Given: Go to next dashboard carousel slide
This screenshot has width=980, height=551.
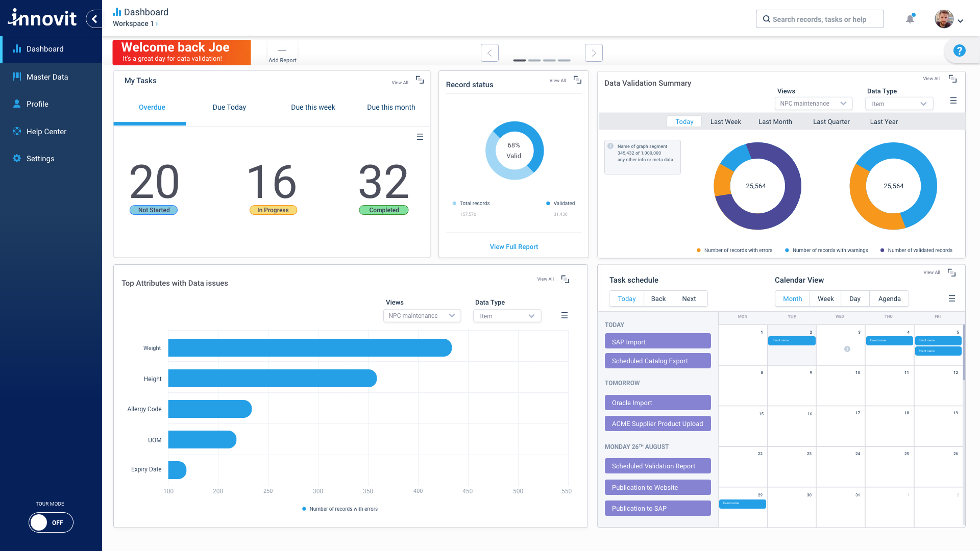Looking at the screenshot, I should point(594,53).
